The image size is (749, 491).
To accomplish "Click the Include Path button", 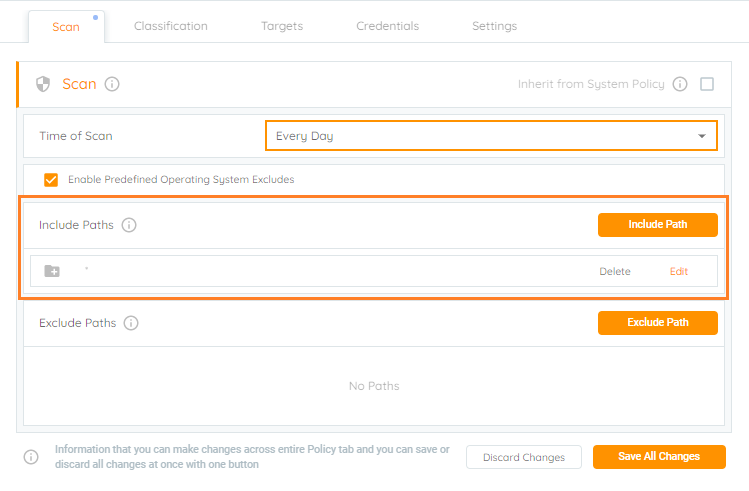I will click(x=658, y=224).
